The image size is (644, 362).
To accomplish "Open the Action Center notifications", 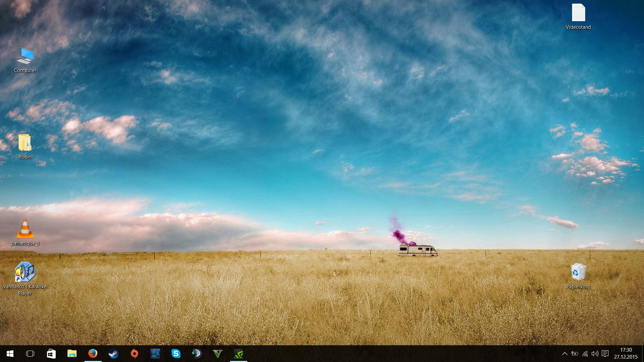I will (x=605, y=354).
